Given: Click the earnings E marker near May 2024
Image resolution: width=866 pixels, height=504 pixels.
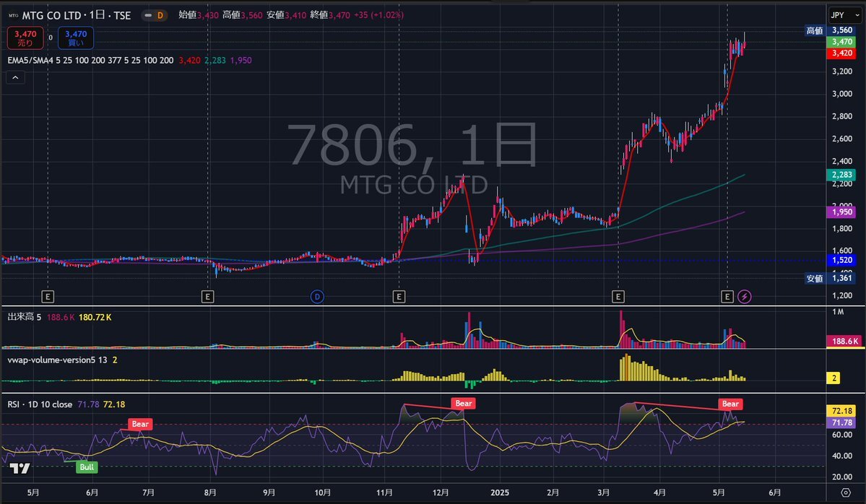Looking at the screenshot, I should [x=48, y=297].
